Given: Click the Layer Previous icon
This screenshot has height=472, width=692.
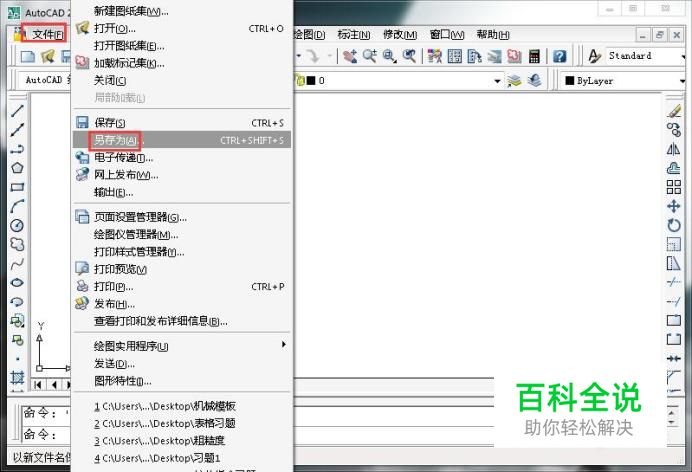Looking at the screenshot, I should pyautogui.click(x=534, y=80).
